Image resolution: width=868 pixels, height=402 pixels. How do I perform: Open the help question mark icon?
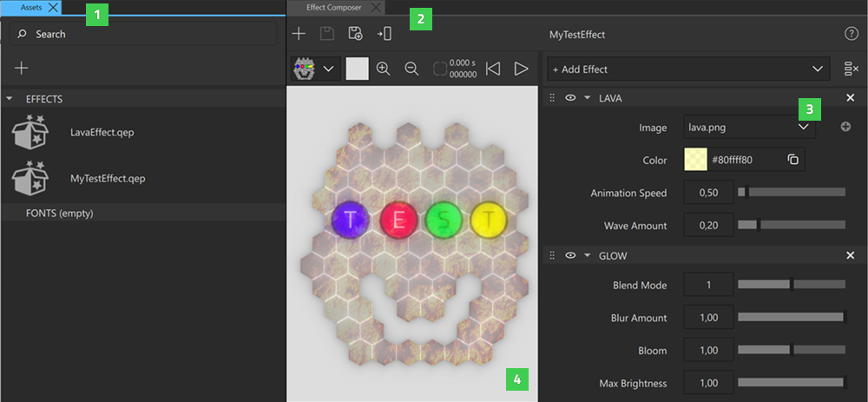click(x=851, y=34)
